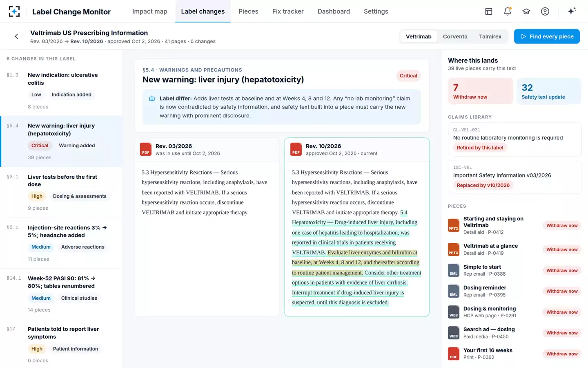Select the §6.1 Injection-site reactions change

61,243
